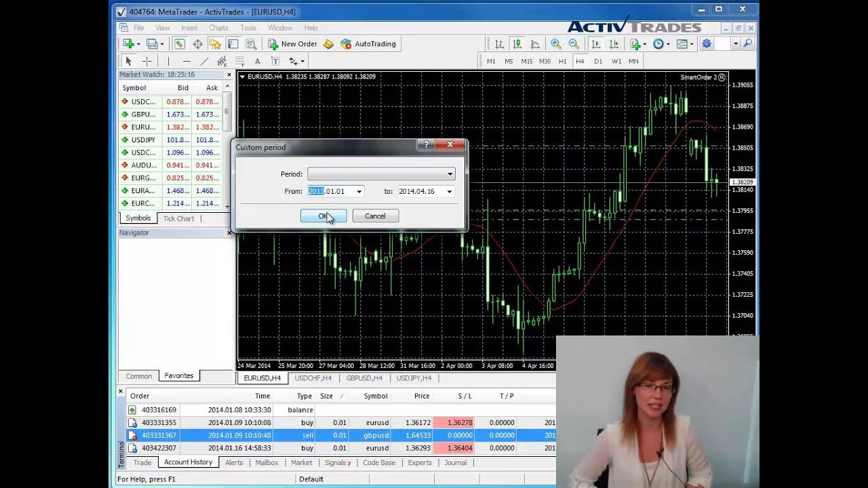The width and height of the screenshot is (868, 488).
Task: Toggle the AutoTrading button
Action: (368, 43)
